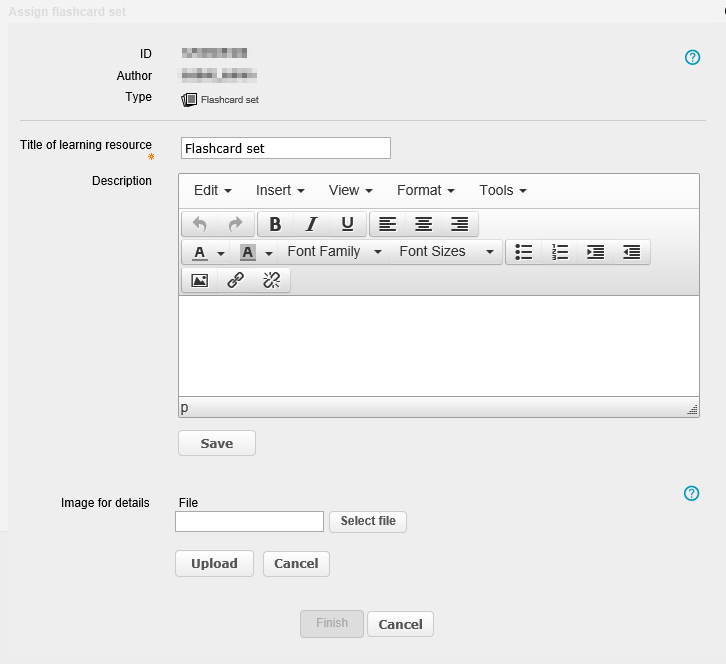Click the insert image icon
This screenshot has height=664, width=726.
click(x=199, y=281)
